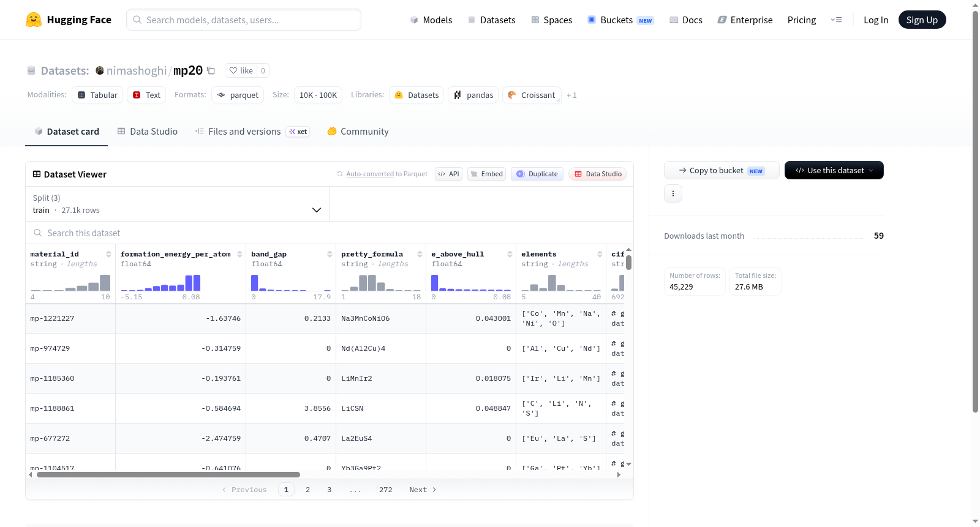Focus the Search this dataset field
This screenshot has width=980, height=527.
pos(330,233)
